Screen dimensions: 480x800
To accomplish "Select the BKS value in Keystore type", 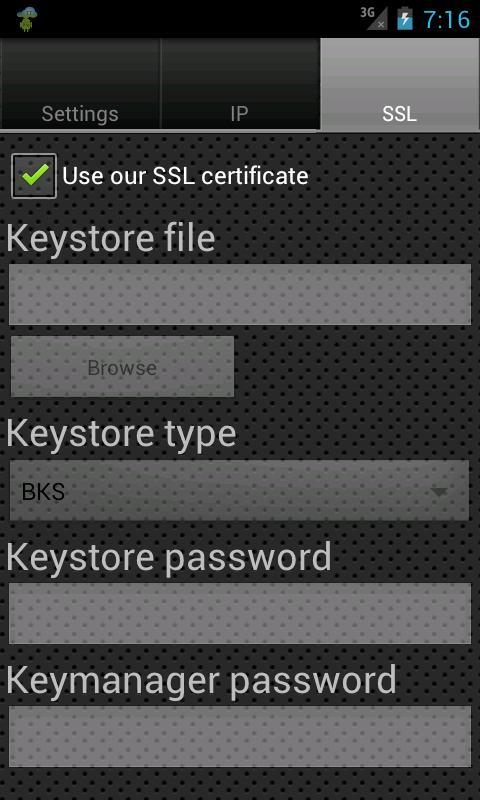I will tap(43, 492).
